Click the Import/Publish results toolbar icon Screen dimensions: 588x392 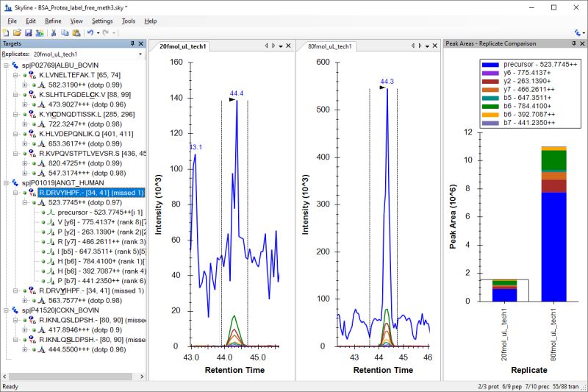[x=40, y=33]
